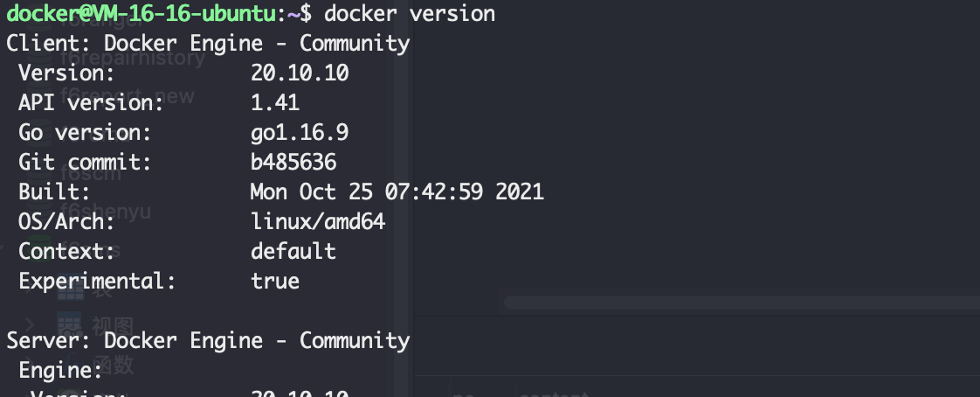The width and height of the screenshot is (980, 397).
Task: Select the faint f6repairhistory database entry
Action: pos(133,58)
